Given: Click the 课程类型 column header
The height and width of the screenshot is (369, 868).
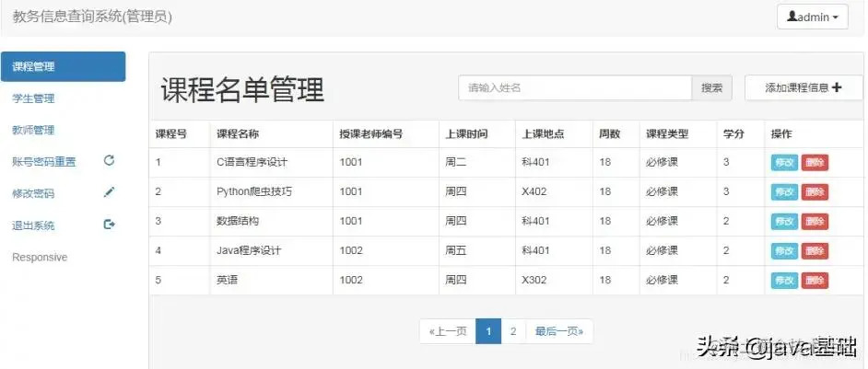Looking at the screenshot, I should 667,133.
